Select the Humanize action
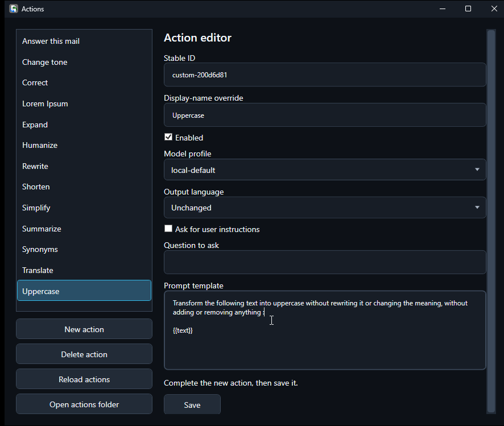The height and width of the screenshot is (426, 504). point(84,145)
